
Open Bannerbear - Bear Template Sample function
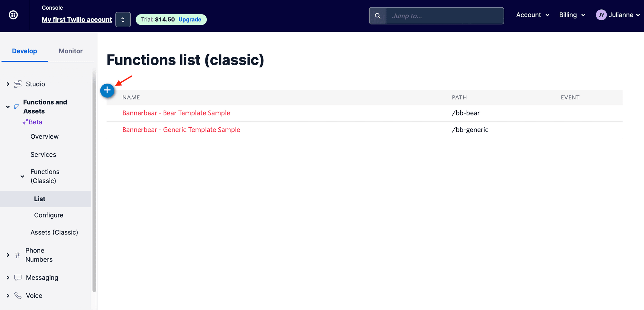tap(176, 113)
